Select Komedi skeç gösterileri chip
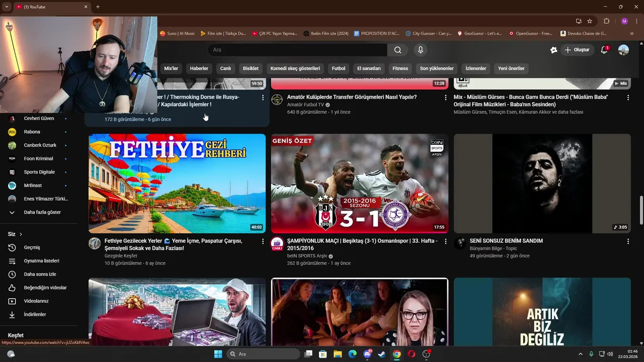644x362 pixels. click(x=295, y=68)
